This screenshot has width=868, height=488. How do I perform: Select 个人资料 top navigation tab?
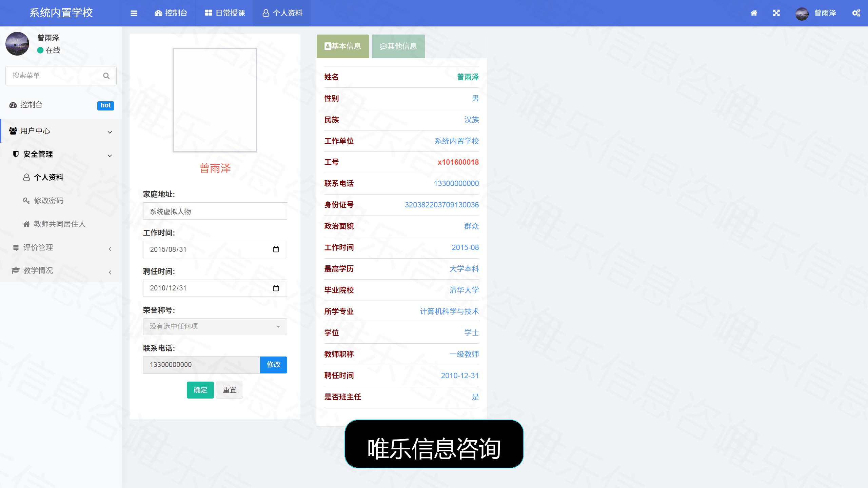282,13
